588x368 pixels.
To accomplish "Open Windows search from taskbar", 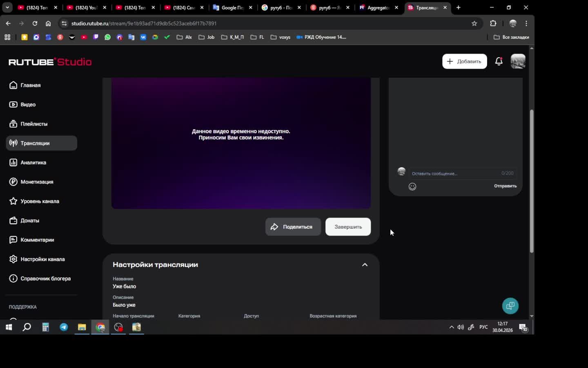I will click(27, 327).
